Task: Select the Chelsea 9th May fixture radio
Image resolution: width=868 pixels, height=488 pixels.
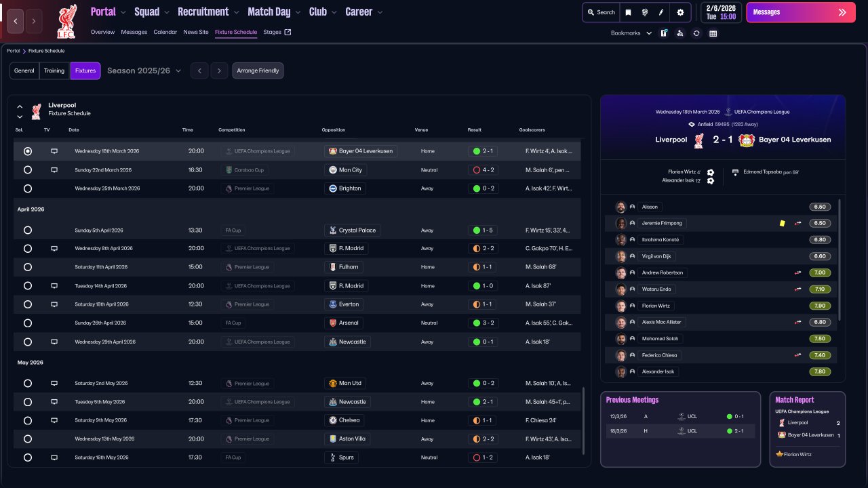Action: point(28,420)
